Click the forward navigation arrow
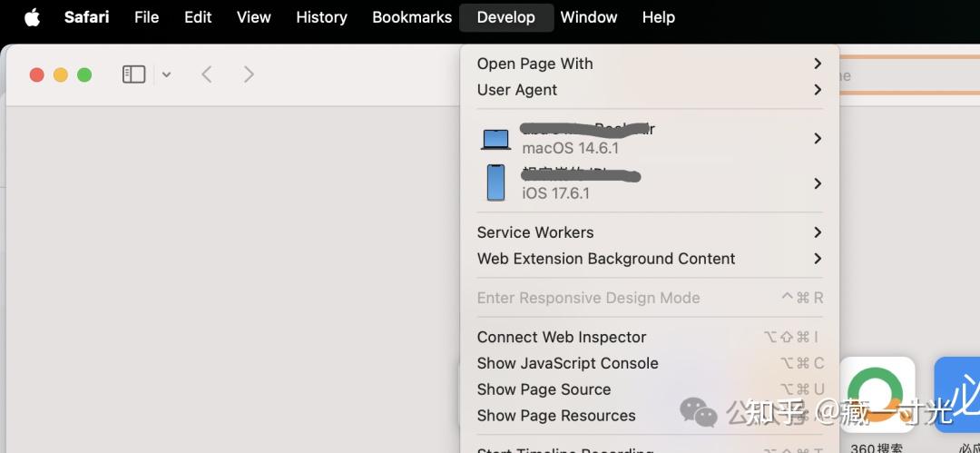Image resolution: width=980 pixels, height=453 pixels. 249,74
